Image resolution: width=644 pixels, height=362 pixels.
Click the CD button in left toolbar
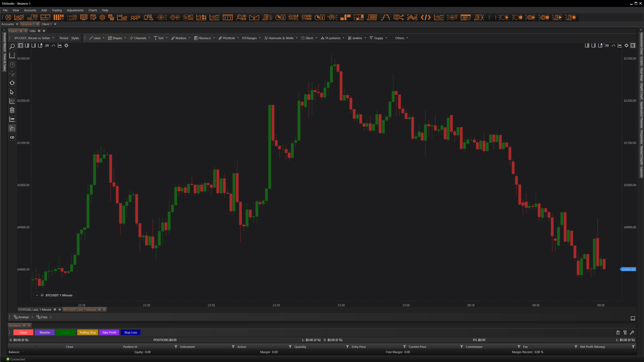point(12,137)
